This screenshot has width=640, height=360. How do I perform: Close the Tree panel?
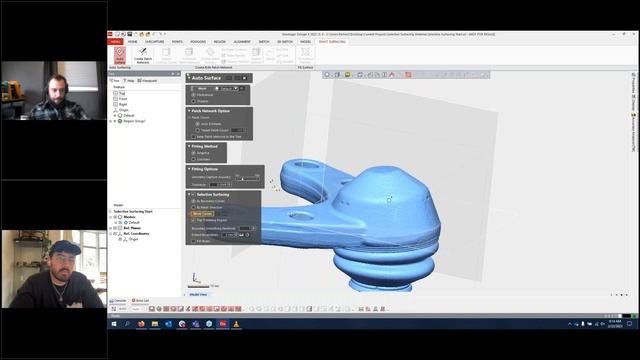tap(178, 74)
